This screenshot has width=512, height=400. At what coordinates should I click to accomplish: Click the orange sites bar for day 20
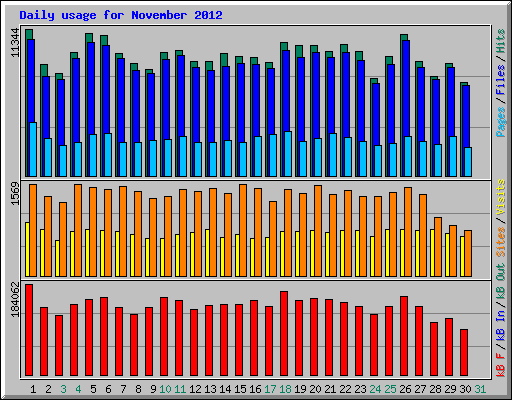(318, 231)
